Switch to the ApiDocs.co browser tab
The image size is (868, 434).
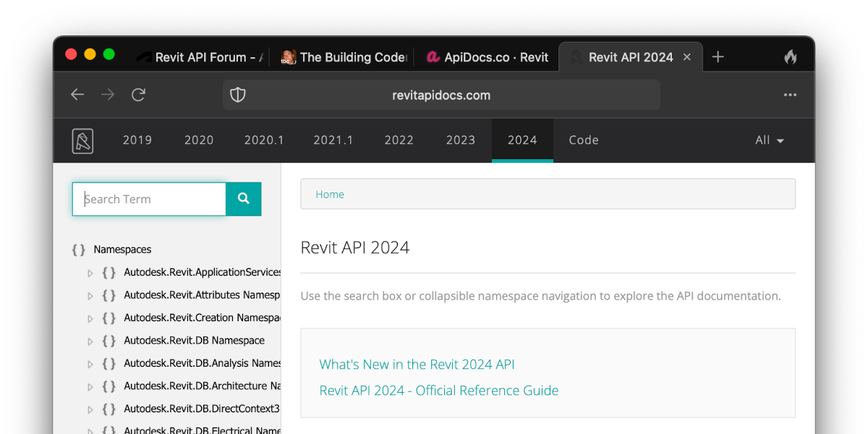[x=487, y=57]
